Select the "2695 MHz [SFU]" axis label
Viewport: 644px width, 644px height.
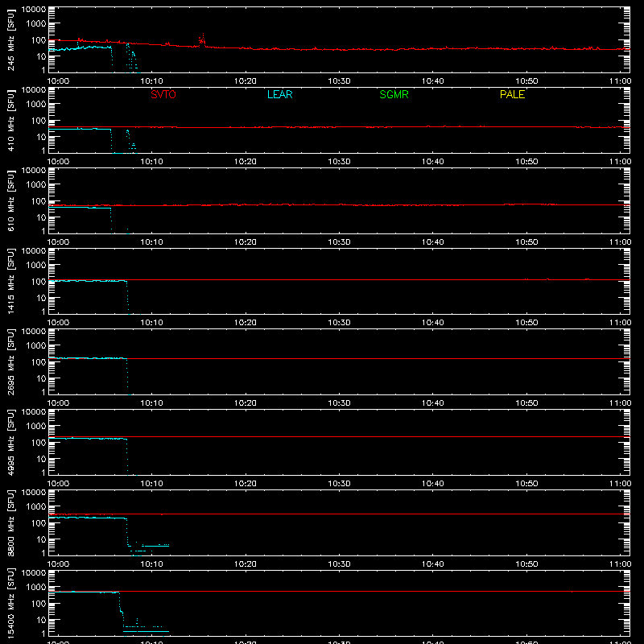10,362
